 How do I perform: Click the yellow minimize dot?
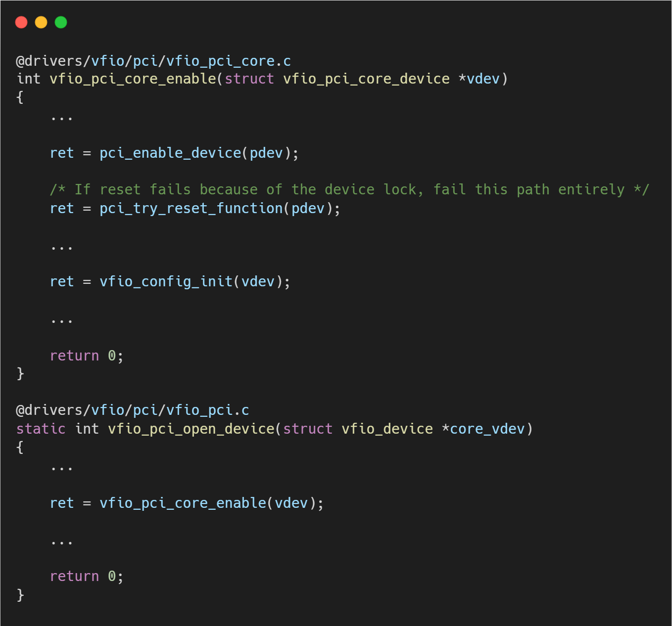pos(41,22)
